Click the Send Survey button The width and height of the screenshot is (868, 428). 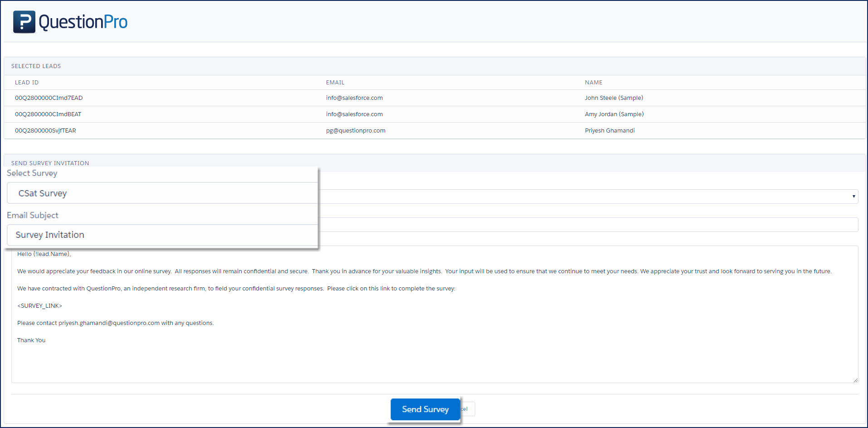[x=425, y=409]
